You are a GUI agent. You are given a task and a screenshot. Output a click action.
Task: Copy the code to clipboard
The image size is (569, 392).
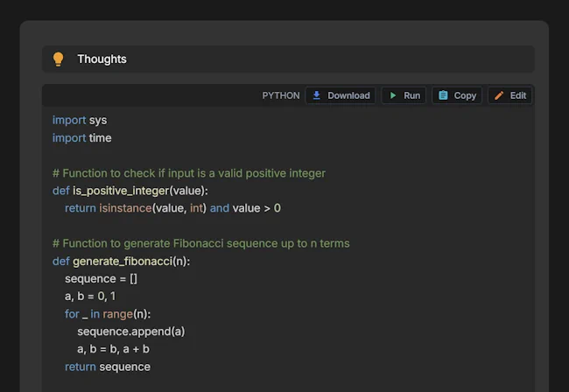click(457, 95)
